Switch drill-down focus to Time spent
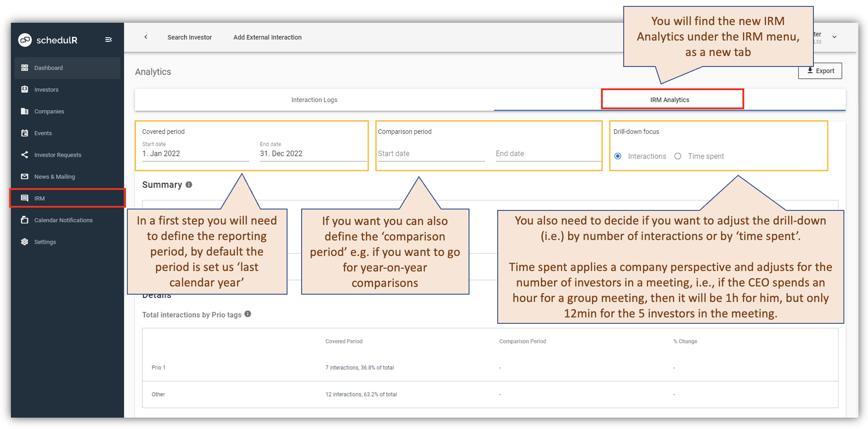868x429 pixels. pos(678,156)
